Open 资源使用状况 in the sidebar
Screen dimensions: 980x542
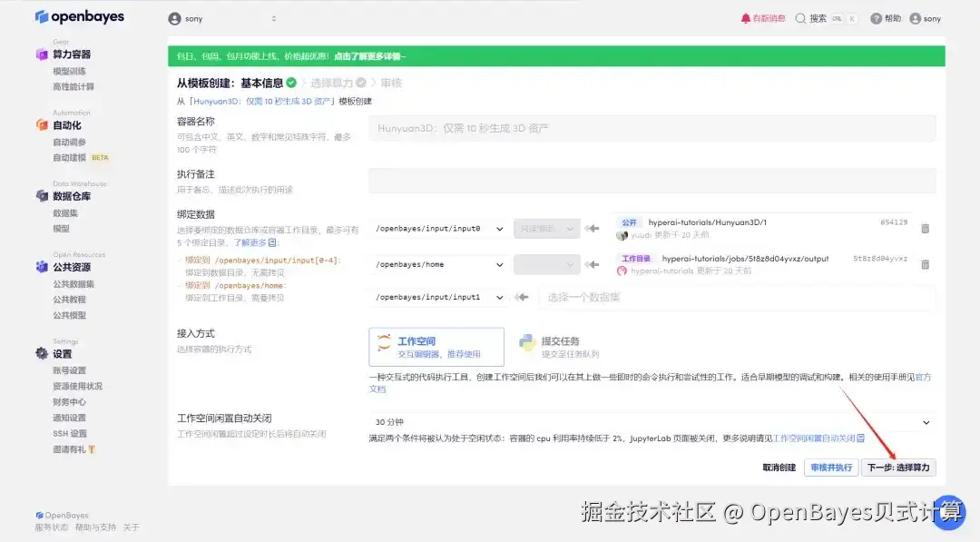[x=77, y=387]
